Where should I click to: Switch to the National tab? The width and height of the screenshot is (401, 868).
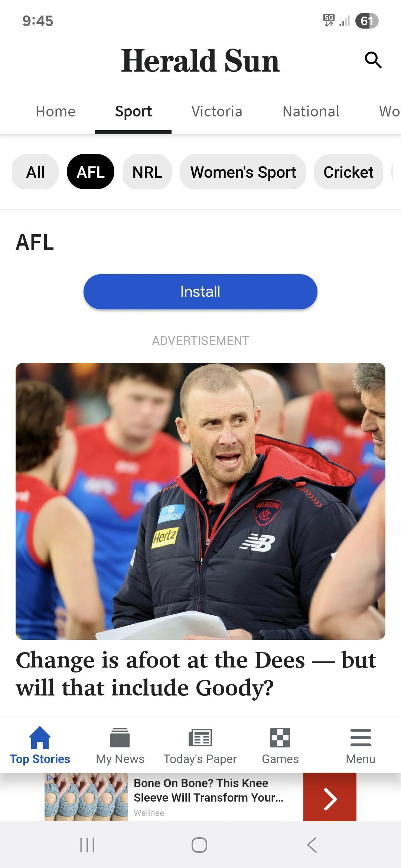(311, 111)
